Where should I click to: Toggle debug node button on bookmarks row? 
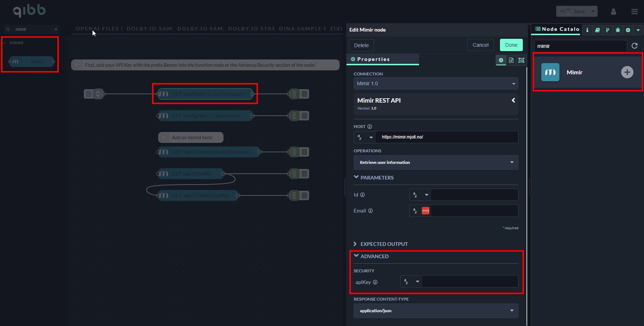point(305,116)
